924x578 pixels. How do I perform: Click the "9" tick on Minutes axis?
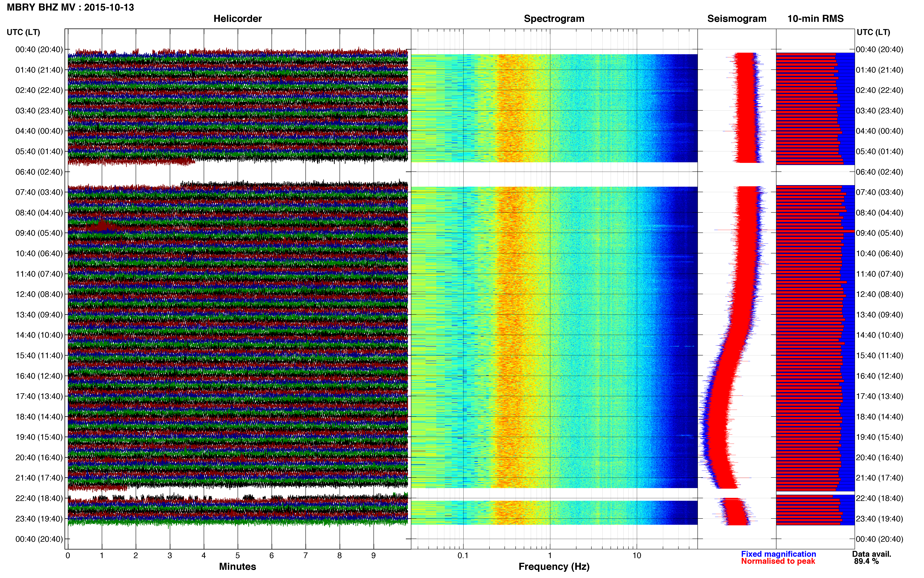pos(373,556)
